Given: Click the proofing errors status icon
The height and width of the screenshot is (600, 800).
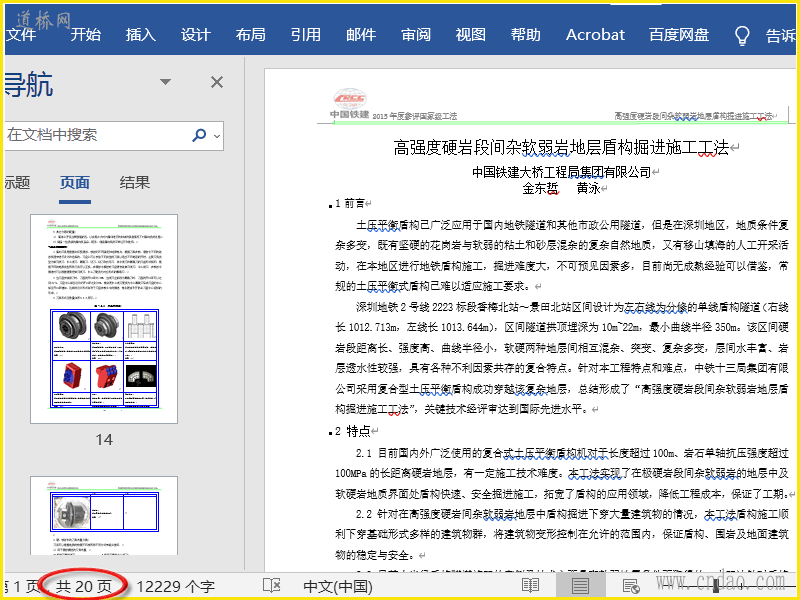Looking at the screenshot, I should coord(271,586).
